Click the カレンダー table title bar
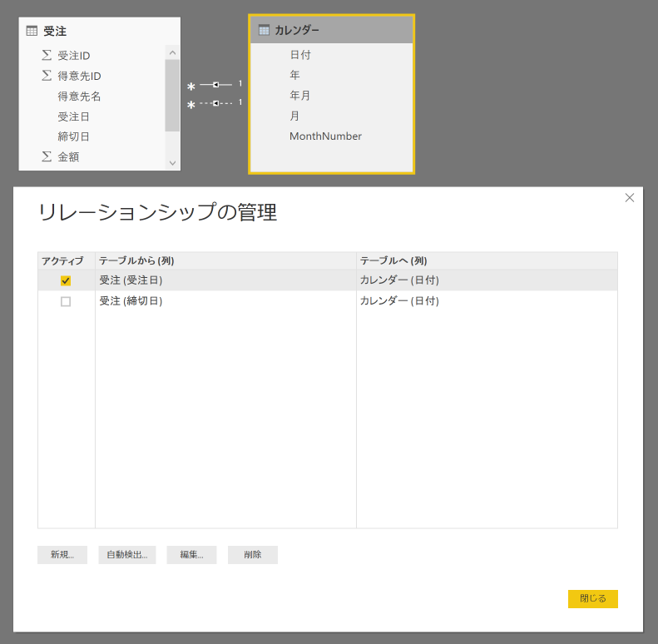Viewport: 658px width, 644px height. tap(332, 30)
